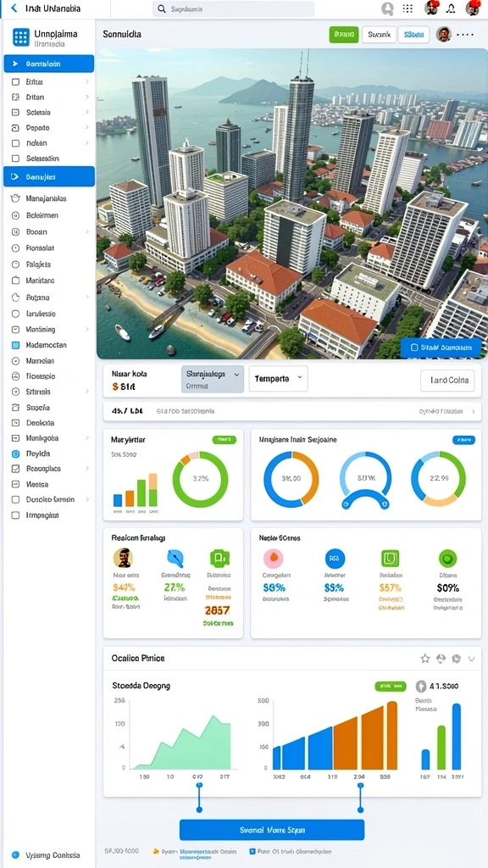Click the city skyline image
Screen dimensions: 488x868
coord(291,203)
